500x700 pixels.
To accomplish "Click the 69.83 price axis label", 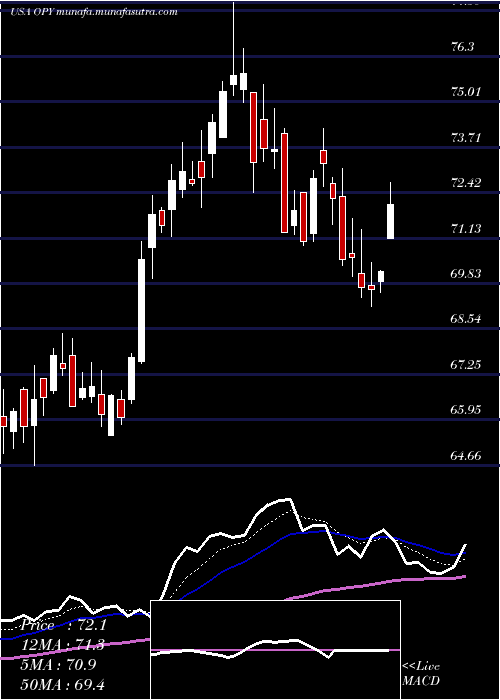I will point(466,274).
